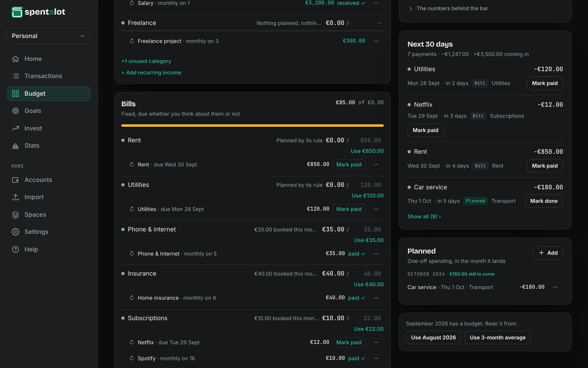
Task: Click the Planned tag on Car service
Action: tap(475, 201)
